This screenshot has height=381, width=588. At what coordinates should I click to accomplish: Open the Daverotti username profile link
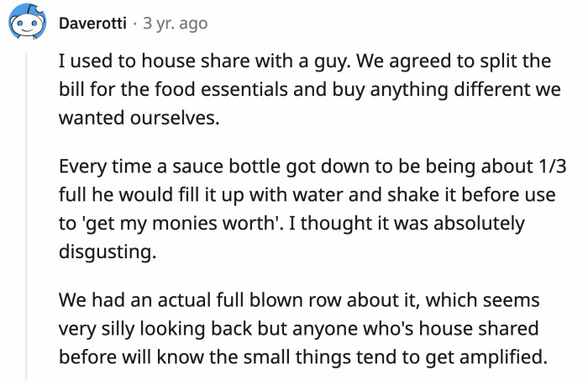[92, 24]
